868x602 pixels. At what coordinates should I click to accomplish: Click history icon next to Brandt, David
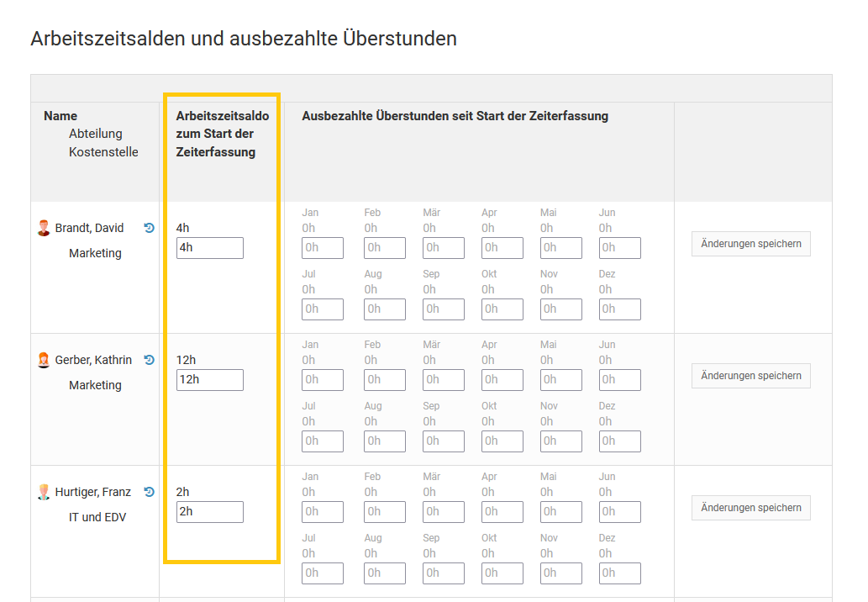point(150,228)
